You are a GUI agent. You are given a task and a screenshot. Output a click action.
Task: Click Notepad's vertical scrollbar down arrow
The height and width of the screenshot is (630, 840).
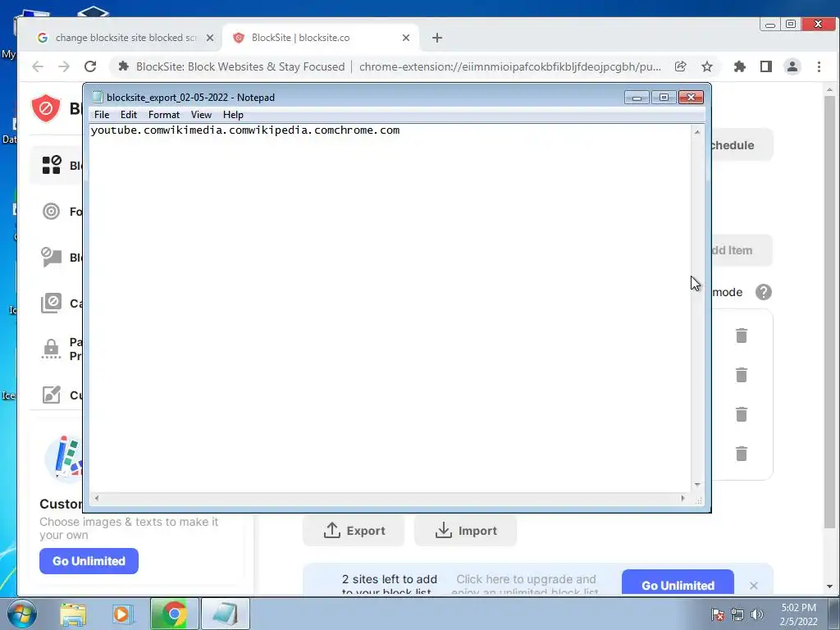697,484
